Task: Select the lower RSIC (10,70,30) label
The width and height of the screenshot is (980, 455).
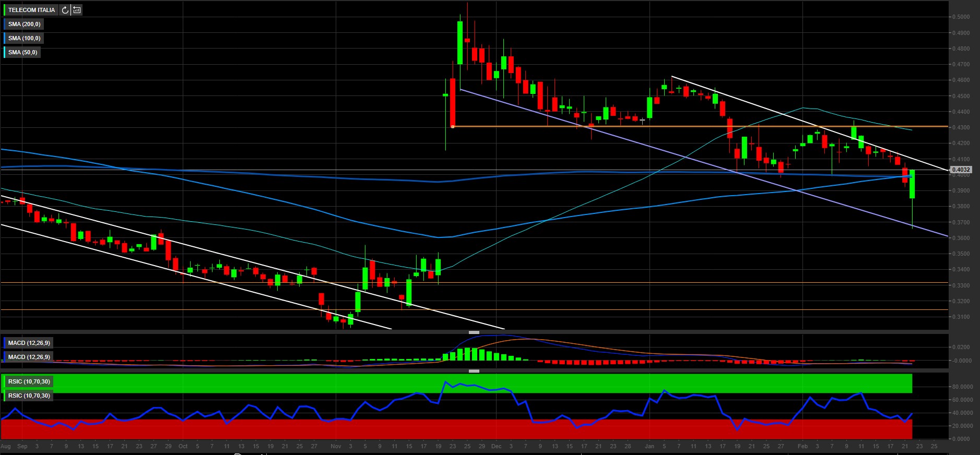Action: pyautogui.click(x=29, y=396)
